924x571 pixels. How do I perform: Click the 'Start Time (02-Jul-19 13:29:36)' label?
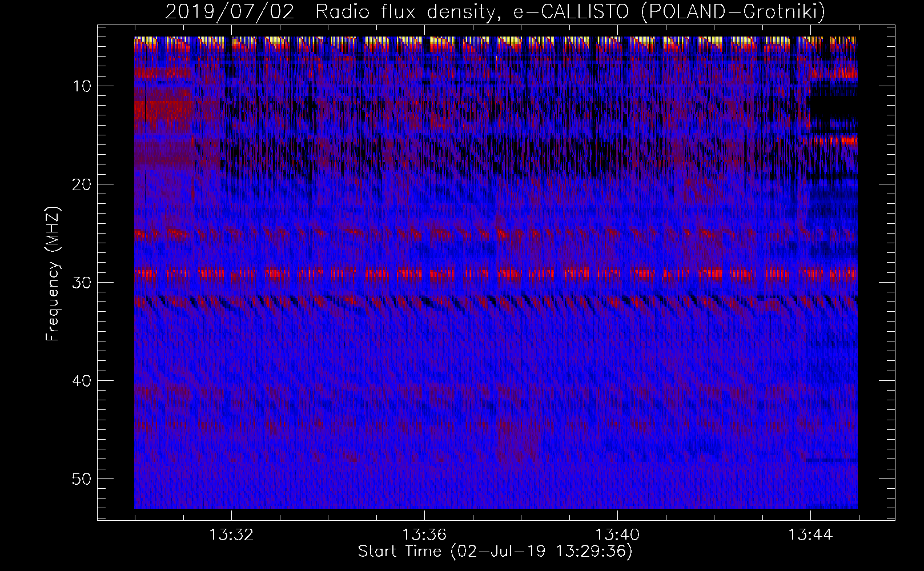click(x=495, y=552)
